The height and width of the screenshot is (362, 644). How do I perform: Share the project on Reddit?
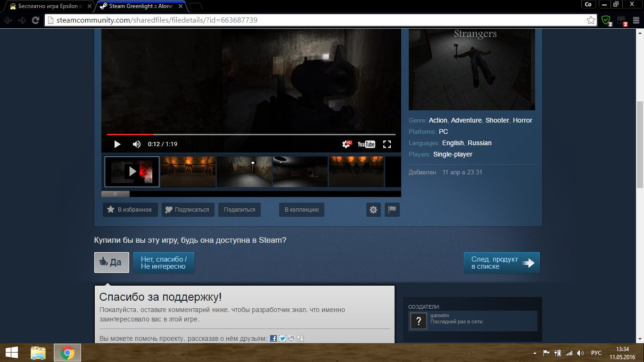291,338
